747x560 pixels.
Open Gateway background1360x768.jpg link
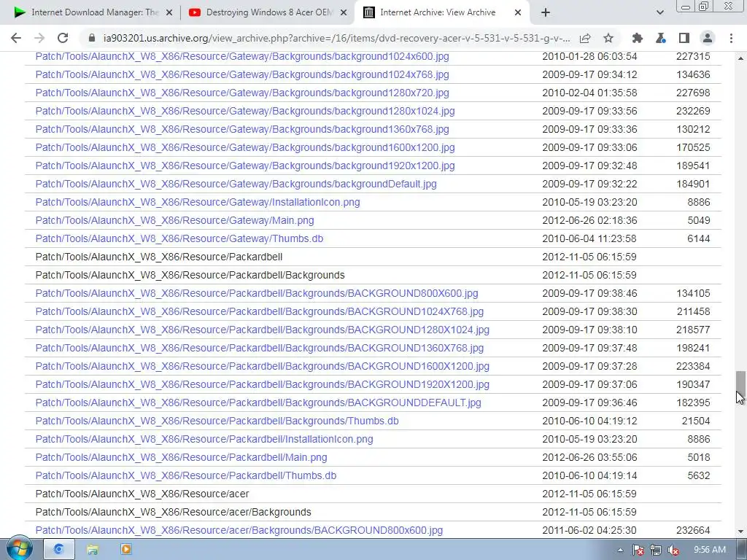pyautogui.click(x=242, y=129)
